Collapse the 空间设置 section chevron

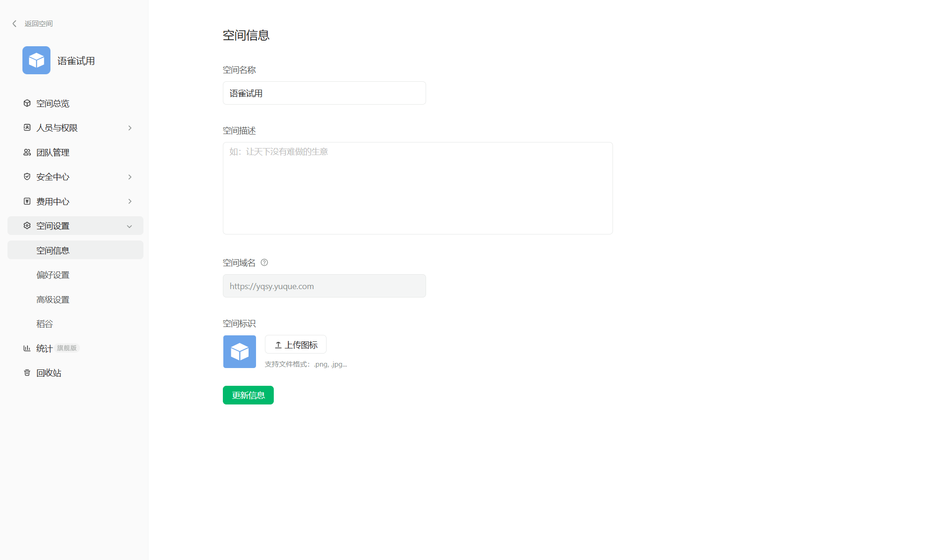(x=129, y=227)
